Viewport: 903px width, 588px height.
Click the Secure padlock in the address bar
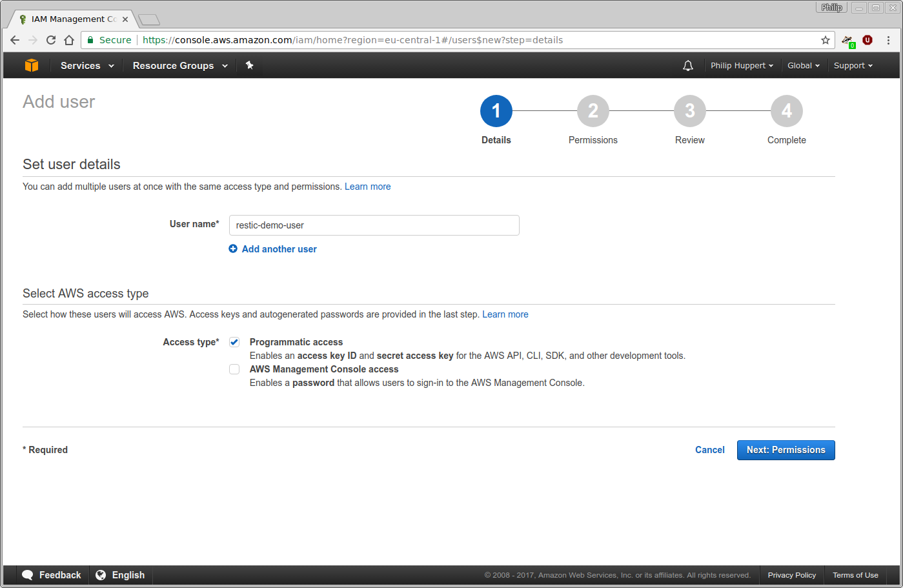click(x=90, y=39)
